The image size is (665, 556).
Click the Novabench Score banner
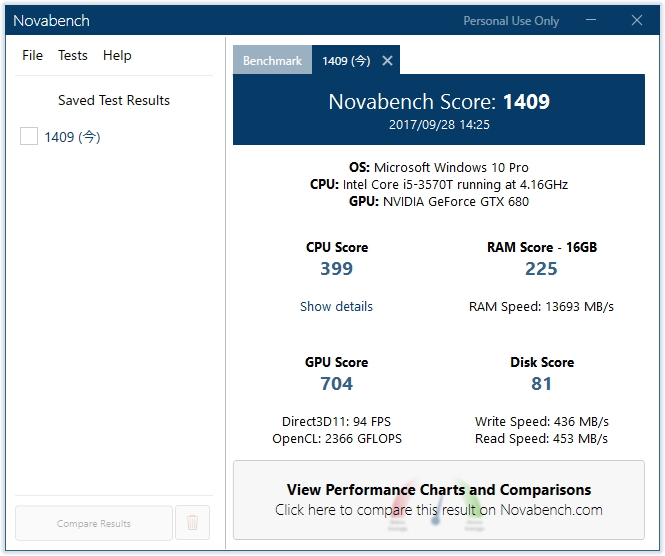[x=439, y=109]
